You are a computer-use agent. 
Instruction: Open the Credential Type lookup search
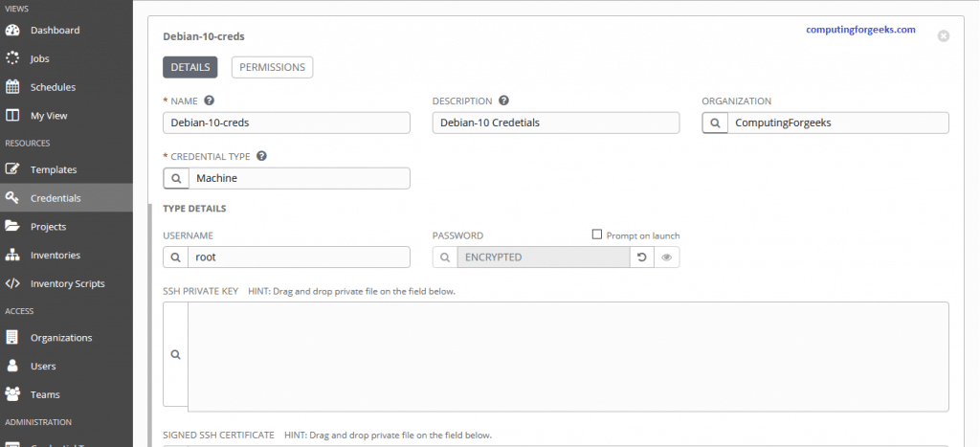click(x=176, y=178)
